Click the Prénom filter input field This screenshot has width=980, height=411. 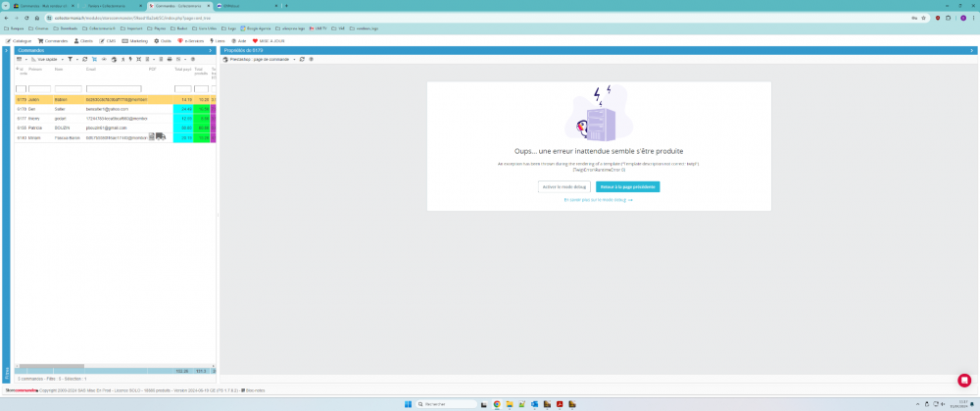click(39, 89)
